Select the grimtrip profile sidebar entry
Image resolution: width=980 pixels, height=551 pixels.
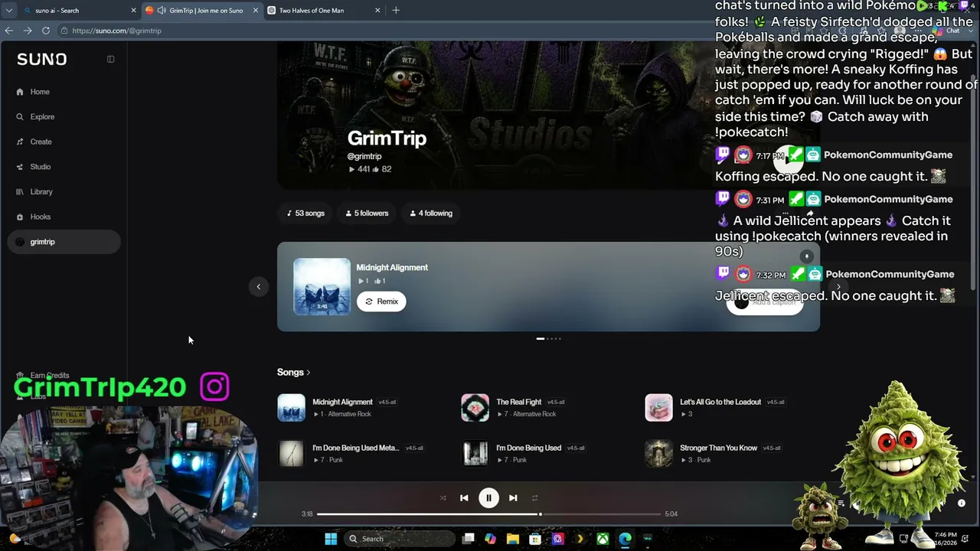64,242
